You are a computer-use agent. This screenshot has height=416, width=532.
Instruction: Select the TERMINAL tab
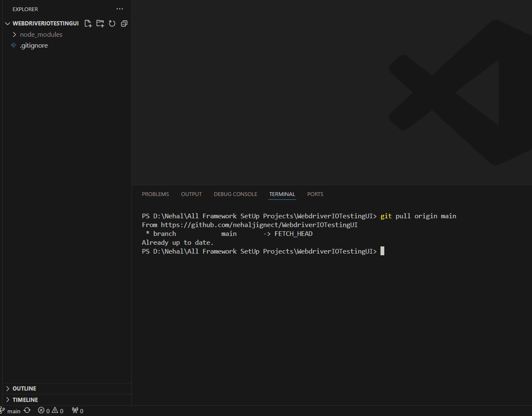click(282, 194)
